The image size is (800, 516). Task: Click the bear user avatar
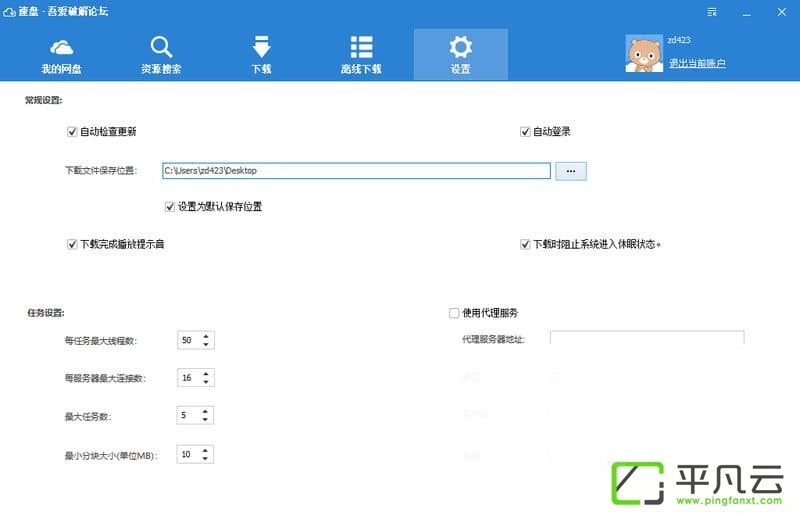(644, 54)
